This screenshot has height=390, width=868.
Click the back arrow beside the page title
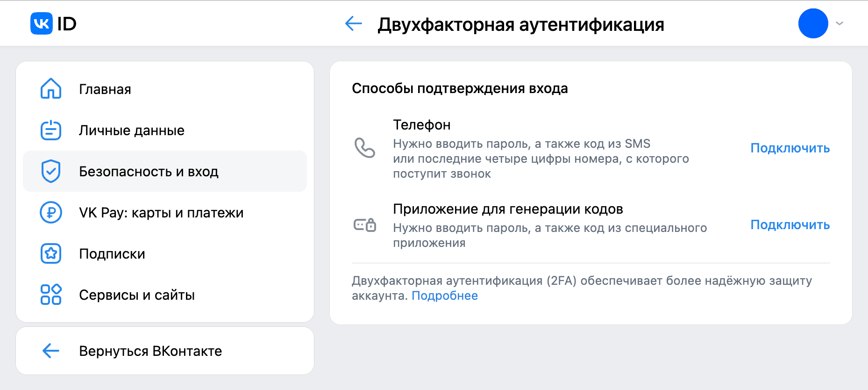(354, 23)
